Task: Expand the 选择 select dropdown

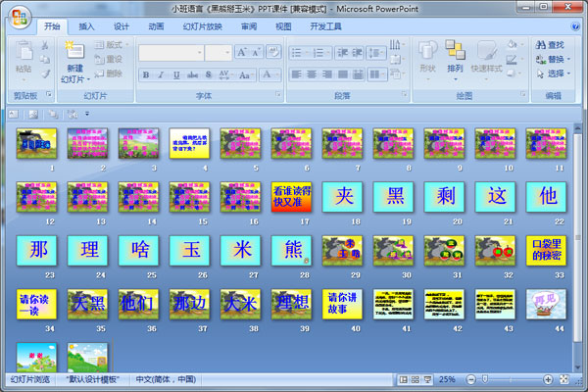Action: [x=556, y=73]
